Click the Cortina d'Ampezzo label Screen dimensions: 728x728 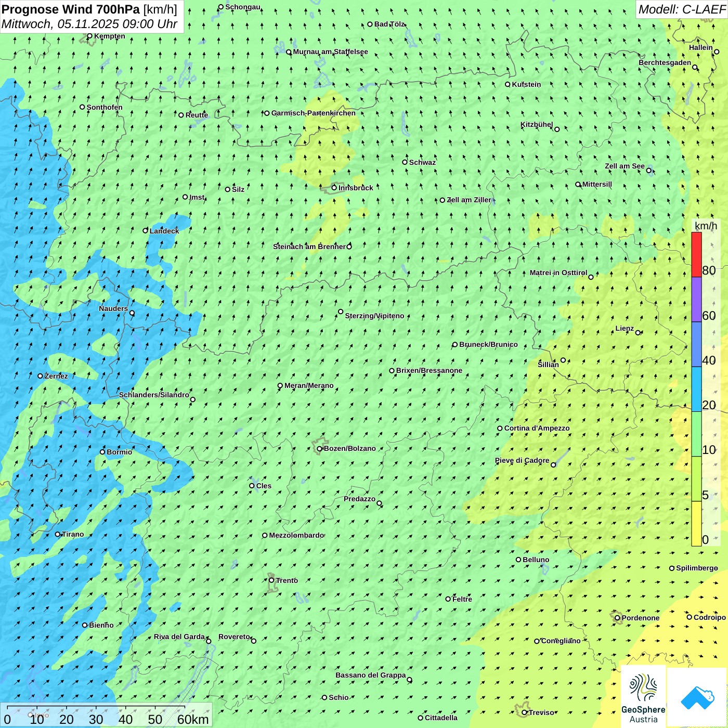[537, 428]
